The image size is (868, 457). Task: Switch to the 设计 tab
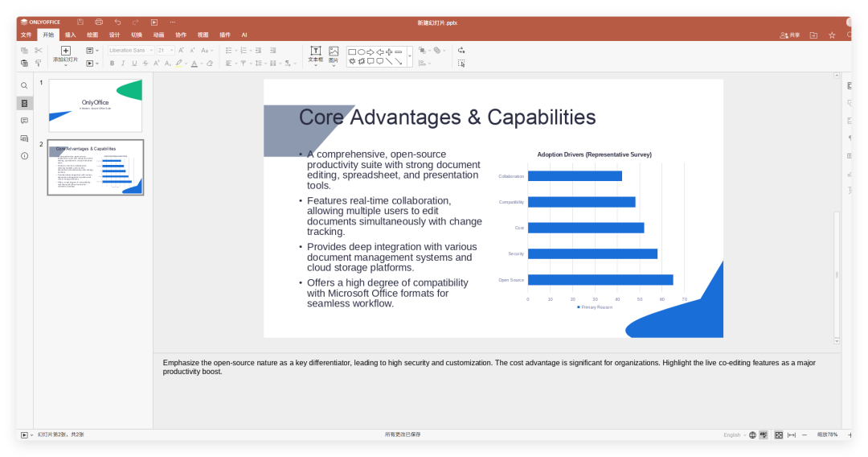point(115,35)
